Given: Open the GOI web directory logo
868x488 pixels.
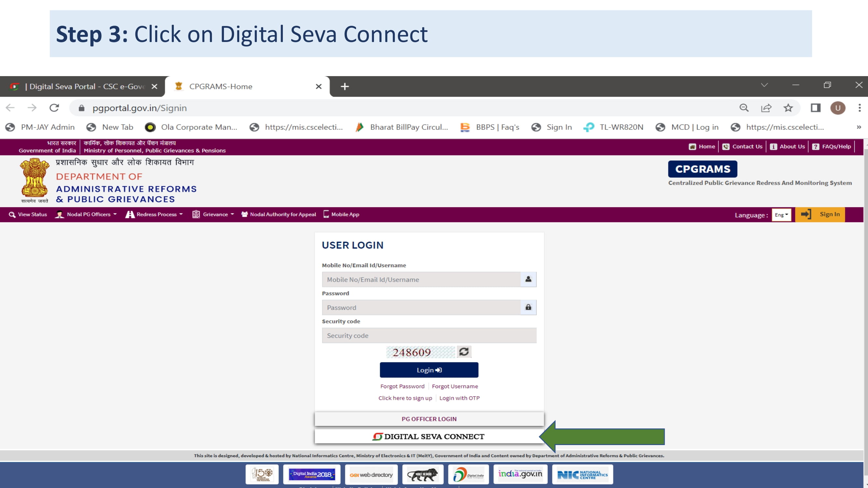Looking at the screenshot, I should click(371, 474).
